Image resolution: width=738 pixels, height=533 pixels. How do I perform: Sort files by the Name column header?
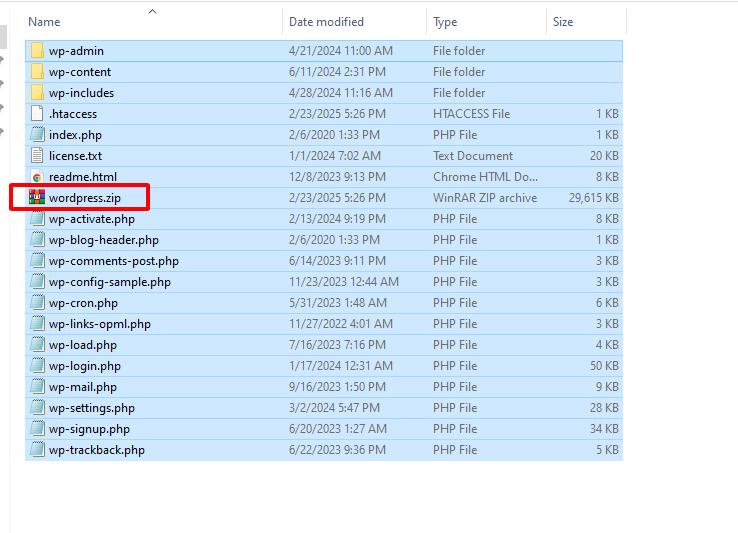[x=44, y=22]
